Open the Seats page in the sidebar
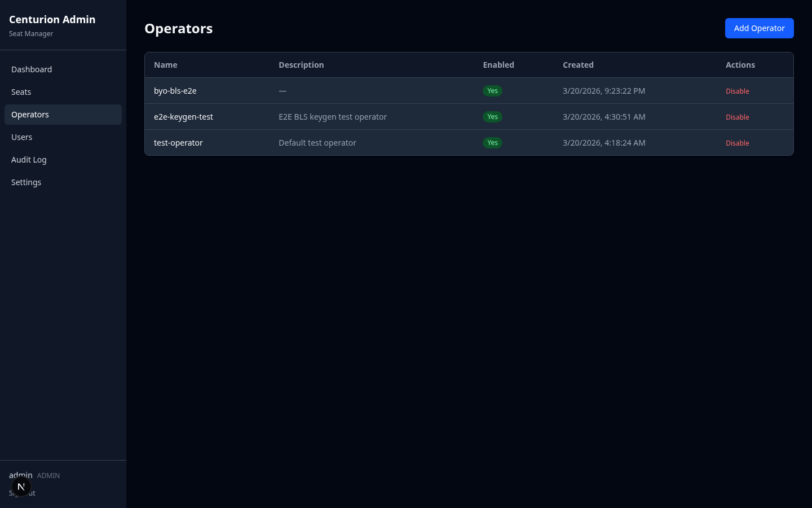Image resolution: width=812 pixels, height=508 pixels. point(21,91)
